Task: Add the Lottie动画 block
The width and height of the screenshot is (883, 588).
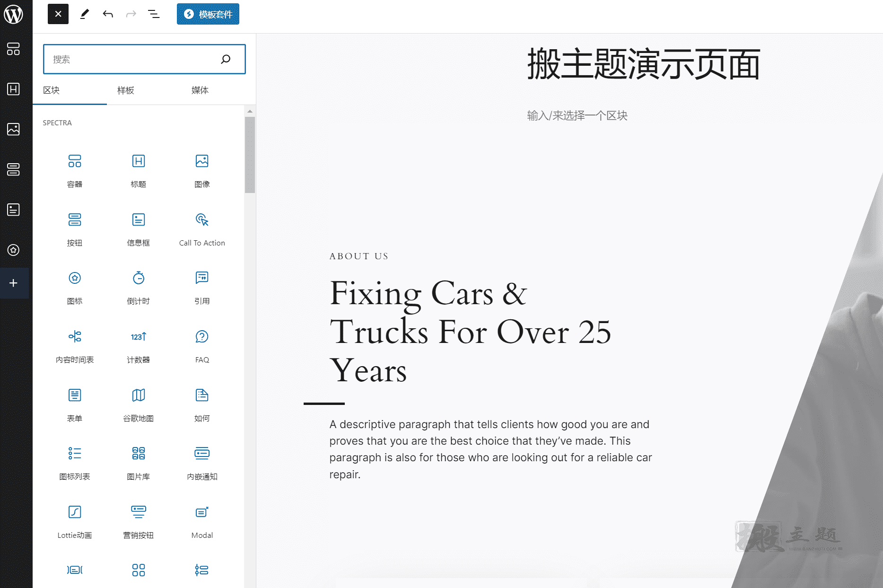Action: coord(75,522)
